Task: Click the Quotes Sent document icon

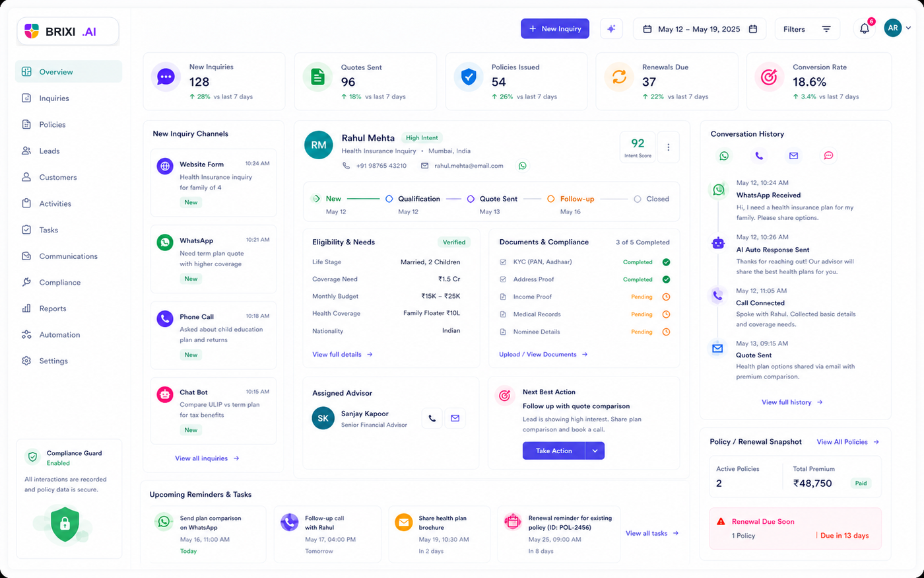Action: click(x=317, y=77)
